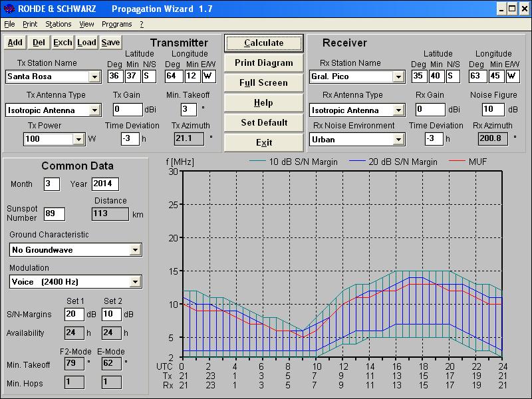Click the Tx longitude E/W field
The height and width of the screenshot is (399, 532).
pos(209,76)
